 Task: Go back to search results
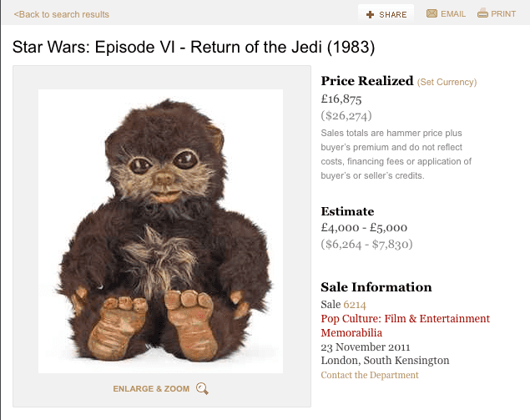click(x=62, y=14)
